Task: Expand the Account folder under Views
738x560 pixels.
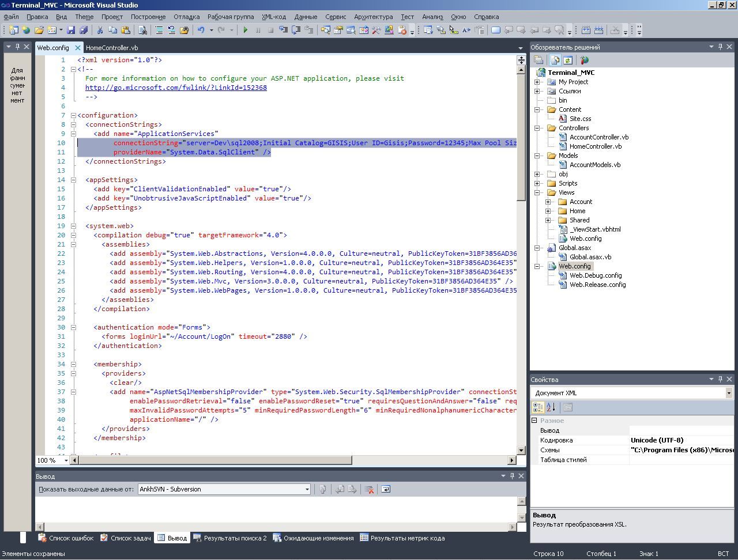Action: pyautogui.click(x=548, y=202)
